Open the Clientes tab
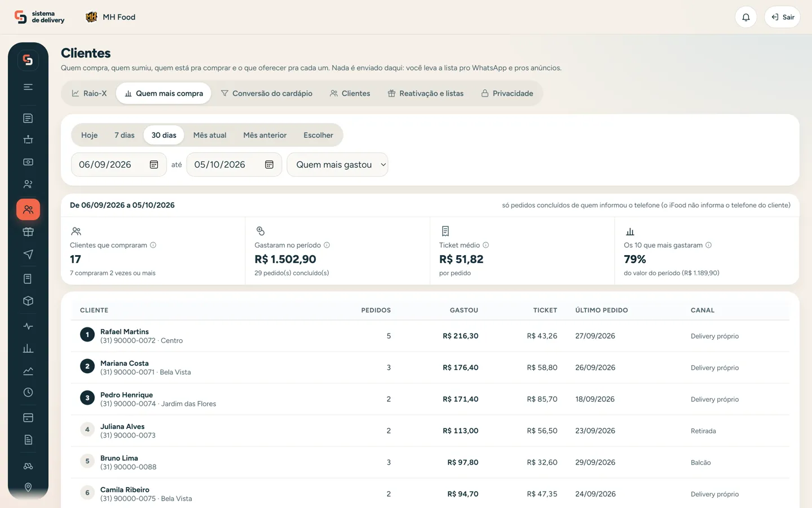Screen dimensions: 812x508 (x=350, y=93)
